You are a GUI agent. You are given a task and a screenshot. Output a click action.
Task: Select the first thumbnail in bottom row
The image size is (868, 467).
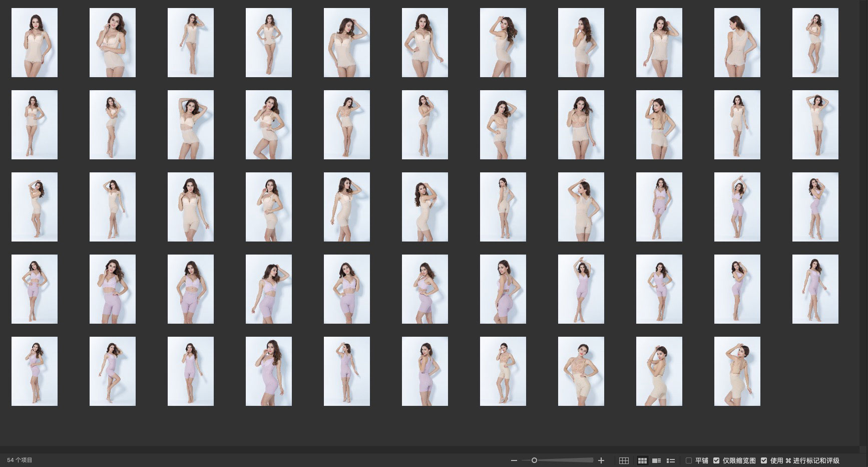[x=35, y=371]
